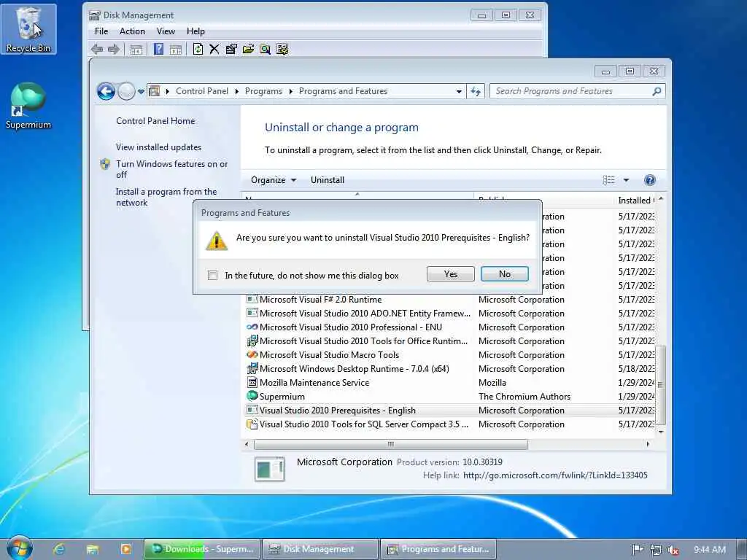The height and width of the screenshot is (560, 747).
Task: Click Programs in the address breadcrumb
Action: click(263, 91)
